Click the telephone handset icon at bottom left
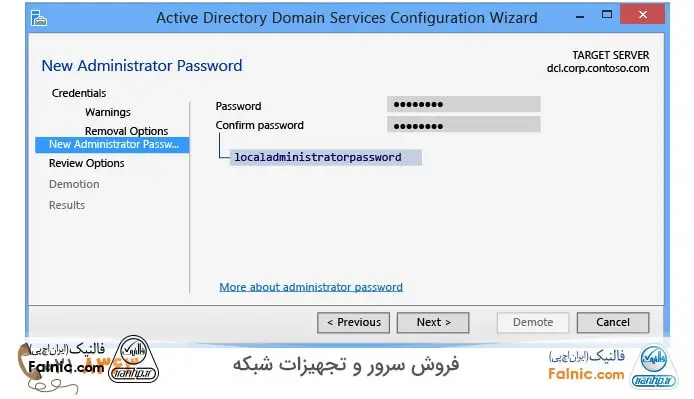The image size is (694, 399). pos(27,360)
